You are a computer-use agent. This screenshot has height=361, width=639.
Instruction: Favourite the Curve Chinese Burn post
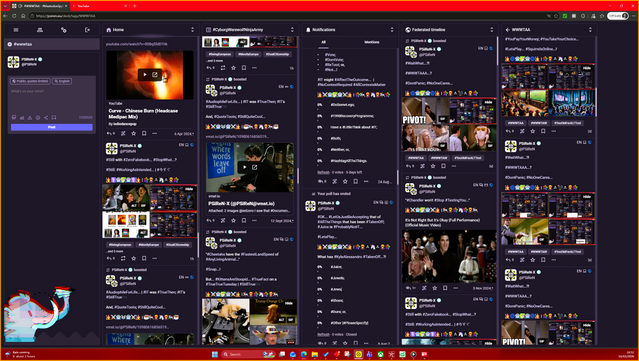pyautogui.click(x=134, y=133)
